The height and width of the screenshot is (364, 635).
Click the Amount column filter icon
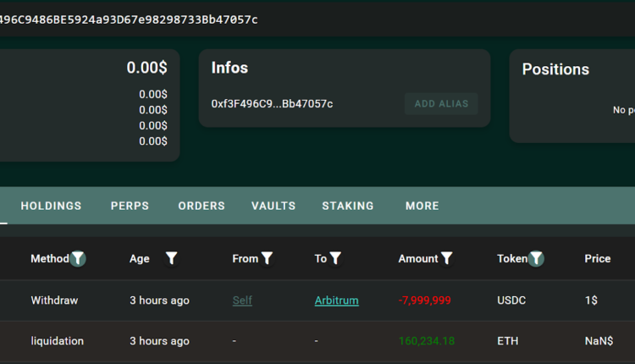[x=447, y=259]
